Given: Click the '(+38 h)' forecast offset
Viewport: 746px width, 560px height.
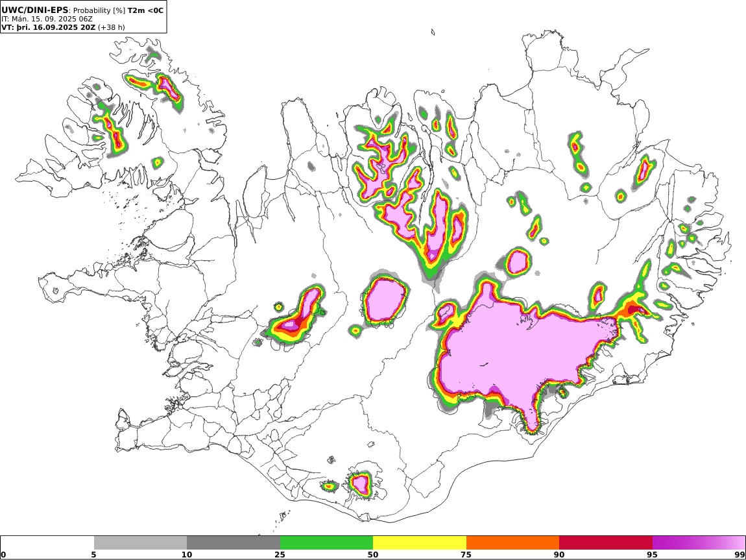Looking at the screenshot, I should [x=112, y=27].
